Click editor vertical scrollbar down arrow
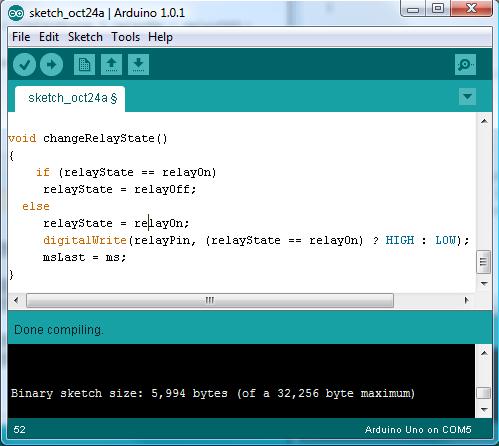Screen dimensions: 499x446 (484, 284)
